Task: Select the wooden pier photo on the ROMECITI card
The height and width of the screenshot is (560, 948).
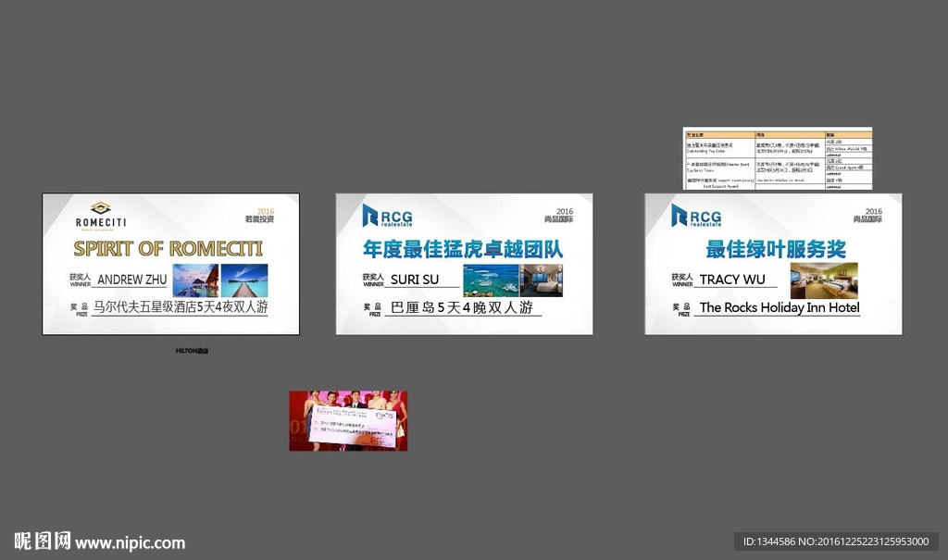Action: pyautogui.click(x=244, y=280)
